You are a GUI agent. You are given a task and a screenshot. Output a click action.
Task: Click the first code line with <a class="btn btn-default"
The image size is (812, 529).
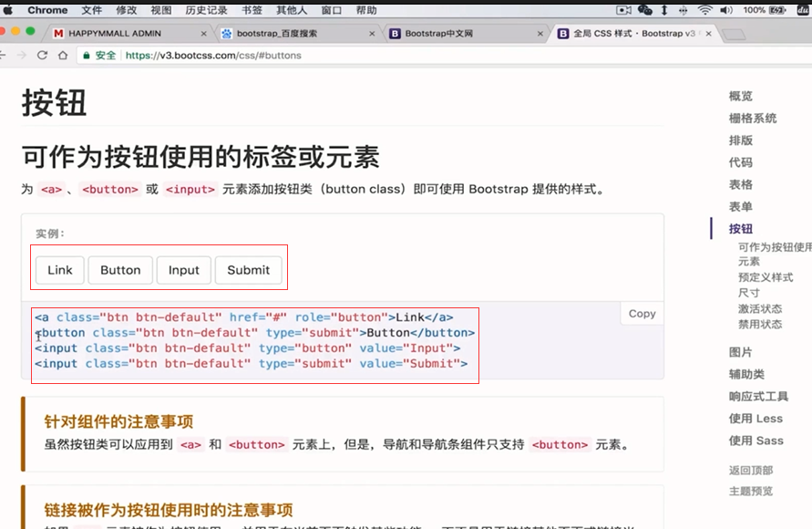pyautogui.click(x=244, y=317)
